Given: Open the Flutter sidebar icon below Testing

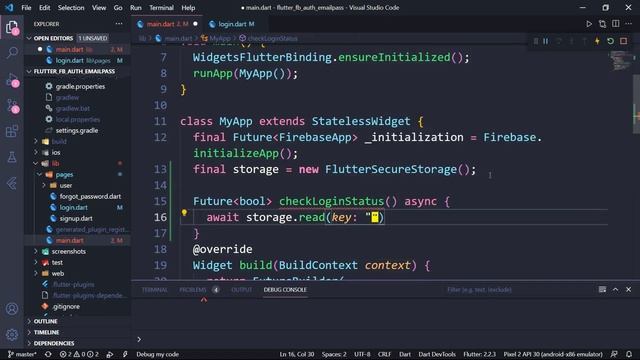Looking at the screenshot, I should click(12, 183).
